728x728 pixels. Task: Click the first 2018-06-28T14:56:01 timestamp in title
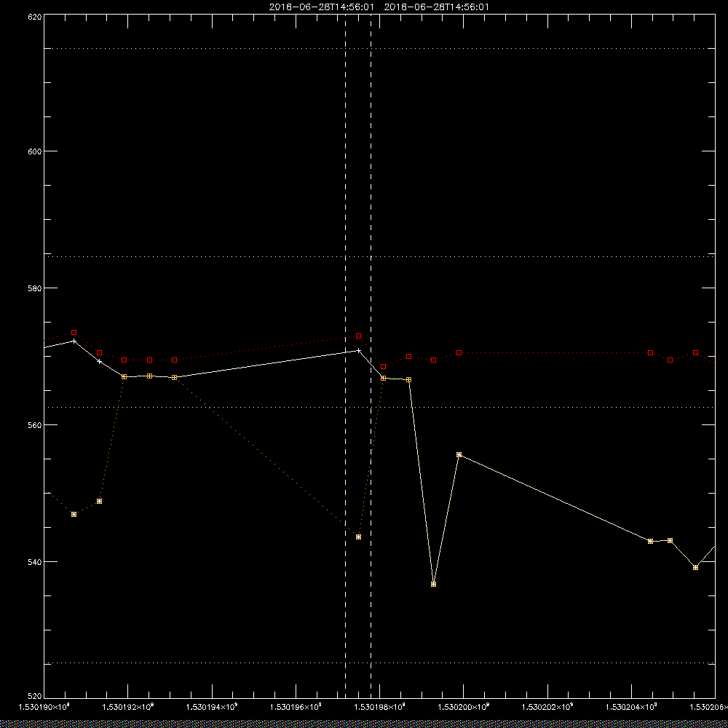(321, 7)
